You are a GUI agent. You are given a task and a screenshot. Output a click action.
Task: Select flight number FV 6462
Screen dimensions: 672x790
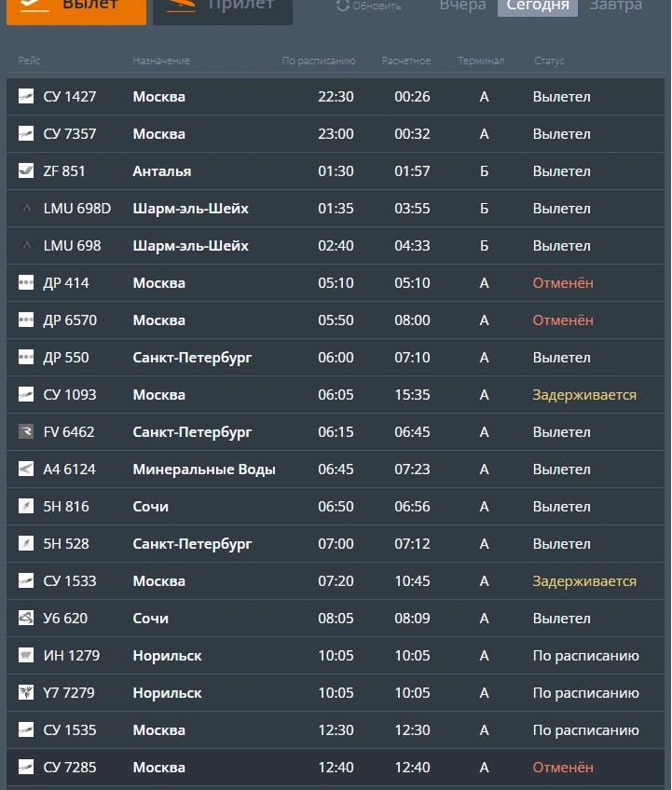click(x=69, y=431)
